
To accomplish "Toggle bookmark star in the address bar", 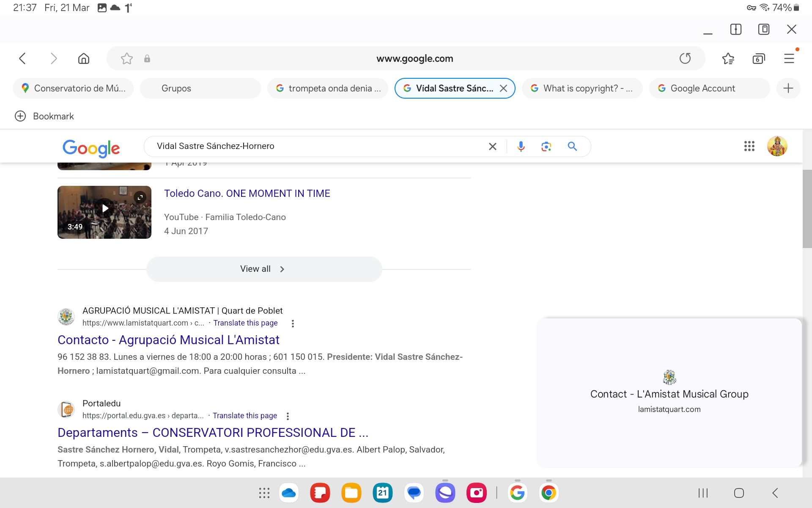I will (127, 58).
